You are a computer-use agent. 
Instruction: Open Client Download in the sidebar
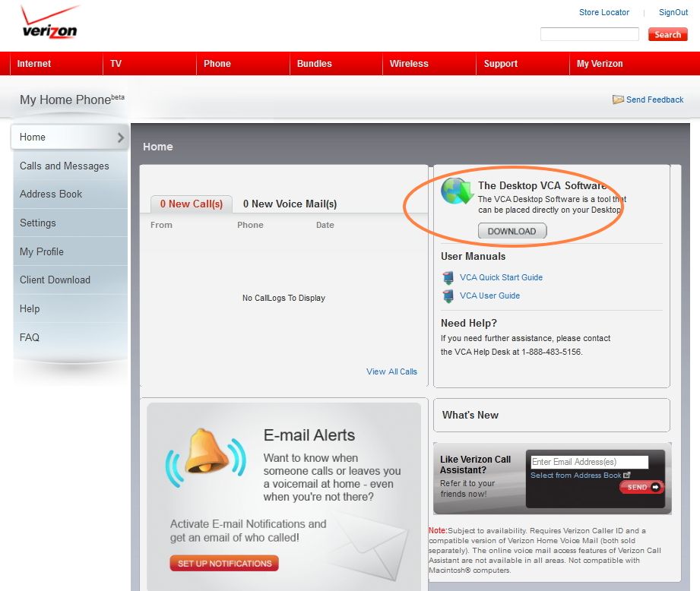(x=71, y=280)
